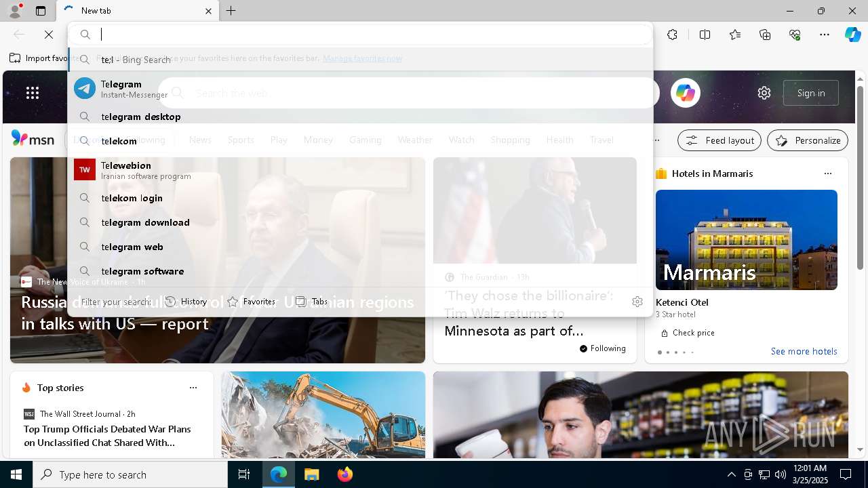Open Settings and more ellipsis menu

[x=825, y=35]
